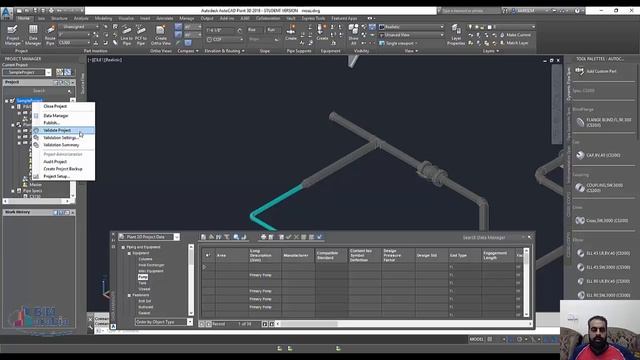Image resolution: width=640 pixels, height=360 pixels.
Task: Select Heat Exchanger in Data Manager tree
Action: point(151,265)
